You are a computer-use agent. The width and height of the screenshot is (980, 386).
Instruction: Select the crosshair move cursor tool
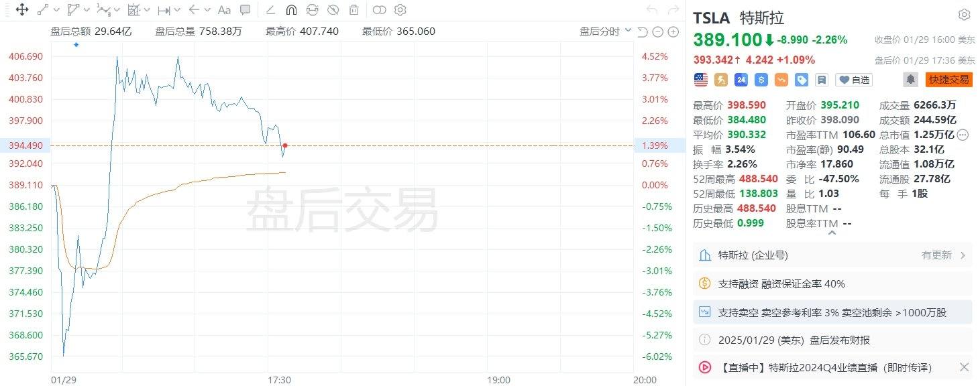point(21,10)
